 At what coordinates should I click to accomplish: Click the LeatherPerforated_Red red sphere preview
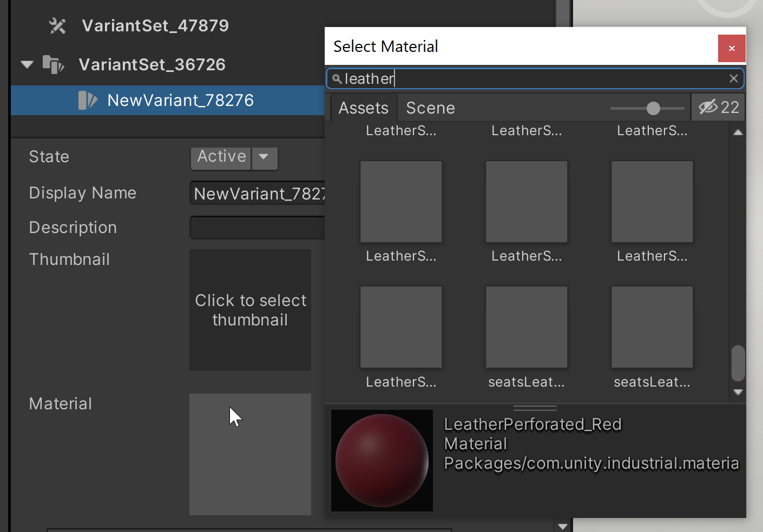[381, 461]
